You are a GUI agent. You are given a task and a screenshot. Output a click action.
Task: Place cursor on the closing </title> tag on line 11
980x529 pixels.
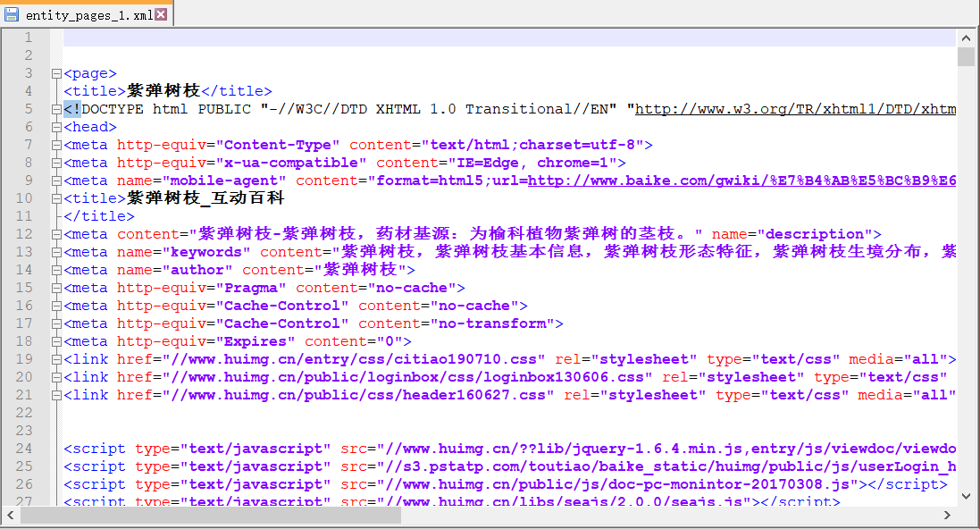99,216
